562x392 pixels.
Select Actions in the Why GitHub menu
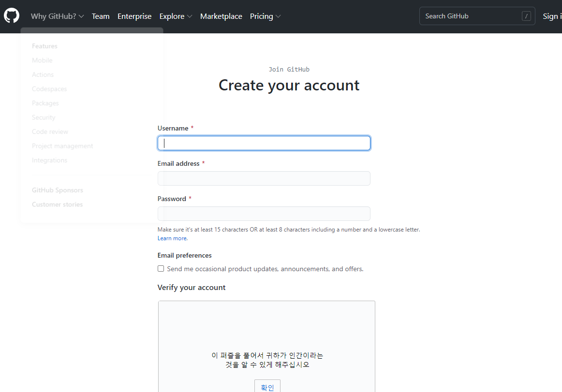[x=43, y=74]
